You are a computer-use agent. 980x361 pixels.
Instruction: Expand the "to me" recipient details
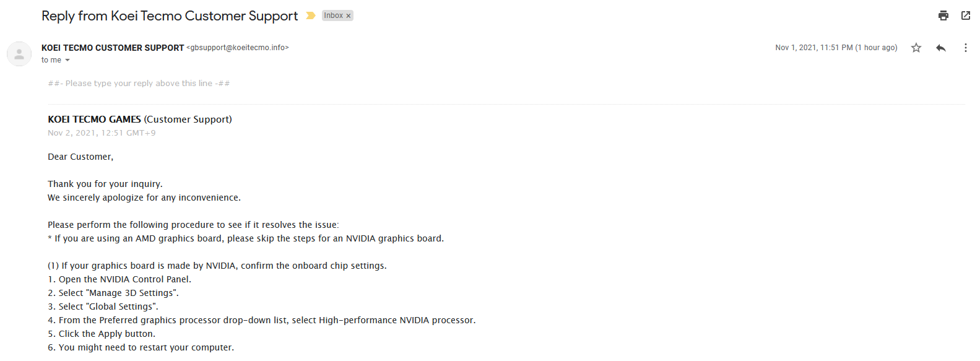(x=67, y=60)
